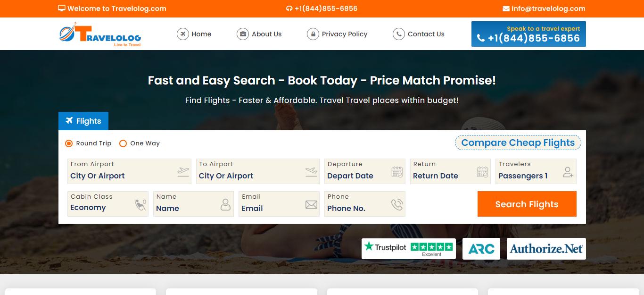Select the One Way radio option
Screen dimensions: 644x295
123,143
